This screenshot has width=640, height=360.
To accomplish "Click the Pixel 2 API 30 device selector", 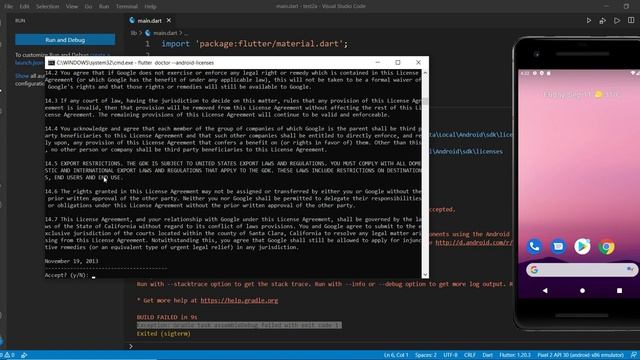I will click(580, 355).
